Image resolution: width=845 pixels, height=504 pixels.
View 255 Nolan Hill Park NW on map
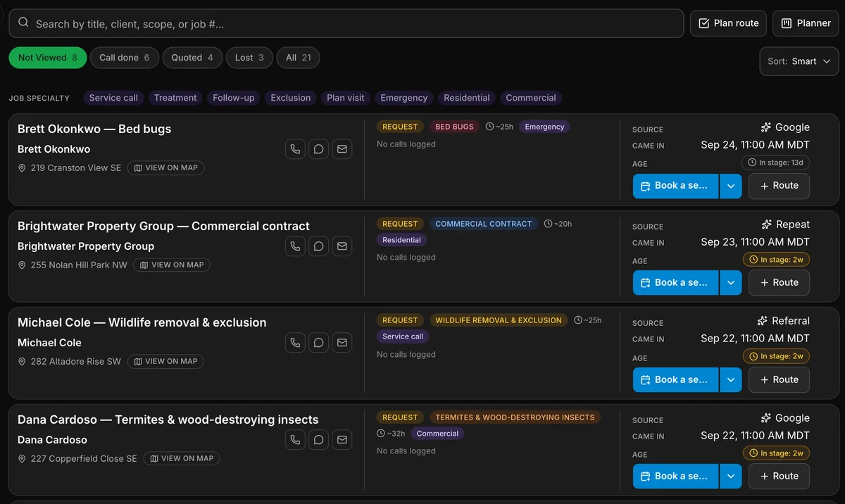point(172,265)
